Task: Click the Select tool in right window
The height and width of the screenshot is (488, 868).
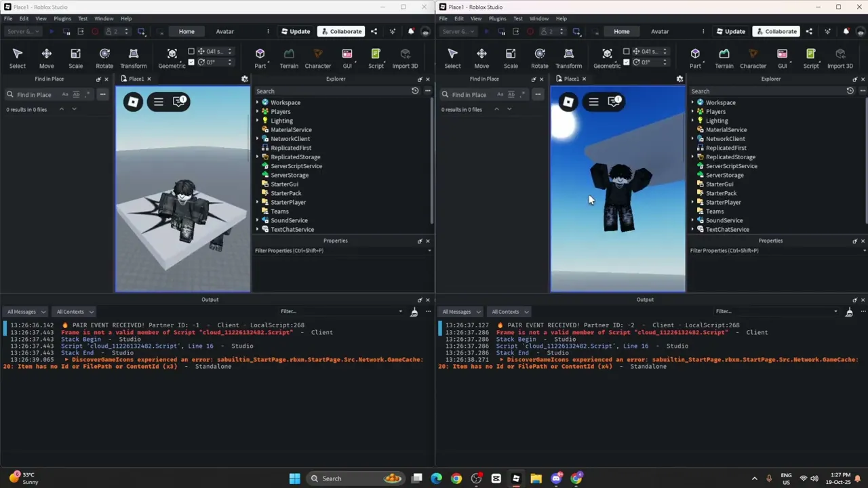Action: [453, 58]
